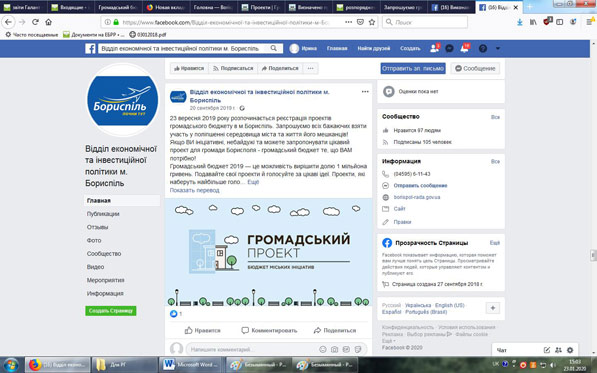This screenshot has height=373, width=597.
Task: Go to Главная in Facebook header
Action: click(x=337, y=48)
